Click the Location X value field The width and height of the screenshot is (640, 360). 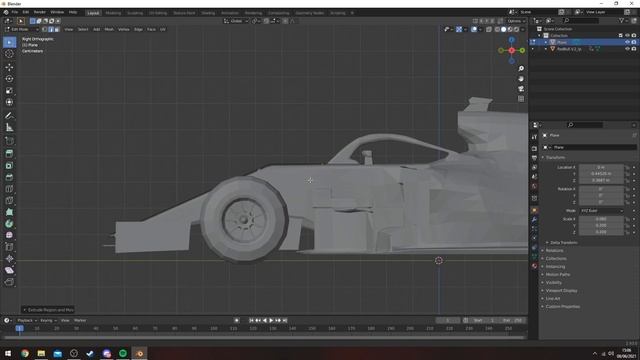click(x=602, y=167)
